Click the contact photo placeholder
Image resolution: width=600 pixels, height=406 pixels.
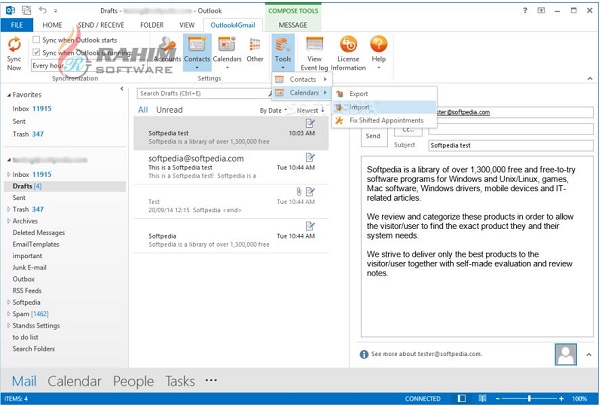pos(566,354)
